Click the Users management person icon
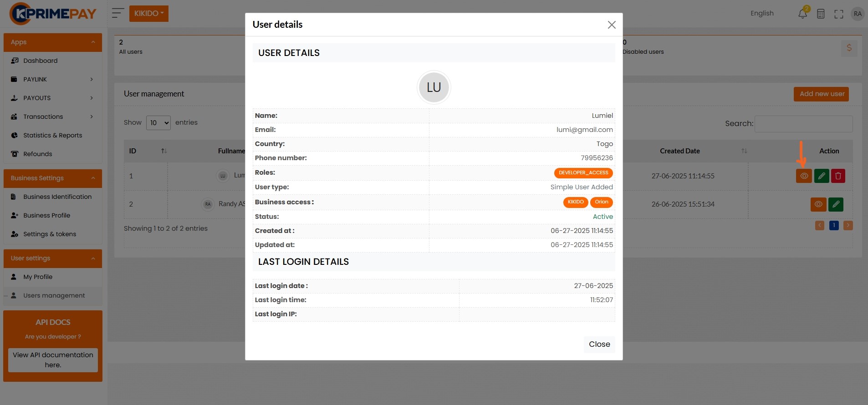Screen dimensions: 868x405 pos(14,295)
